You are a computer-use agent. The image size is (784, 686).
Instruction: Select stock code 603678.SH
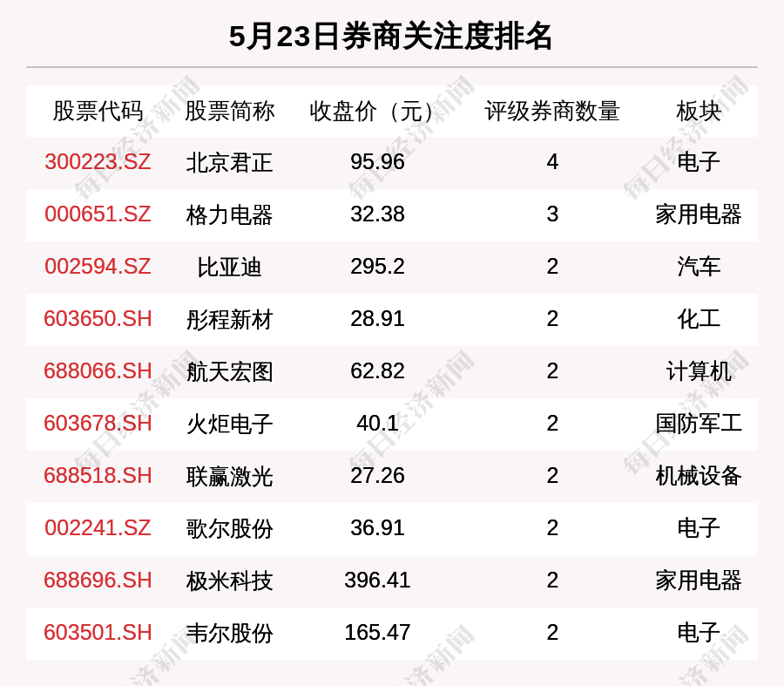98,424
